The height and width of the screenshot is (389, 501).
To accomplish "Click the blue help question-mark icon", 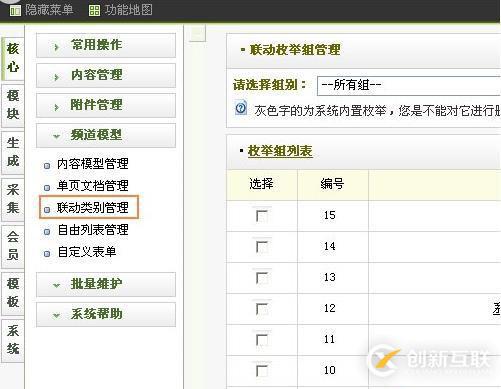I will click(241, 108).
